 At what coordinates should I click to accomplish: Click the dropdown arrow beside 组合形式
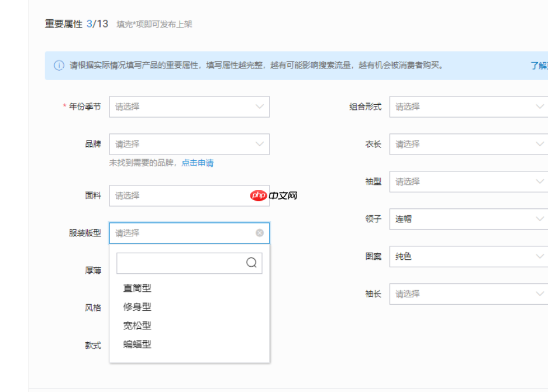click(x=539, y=106)
